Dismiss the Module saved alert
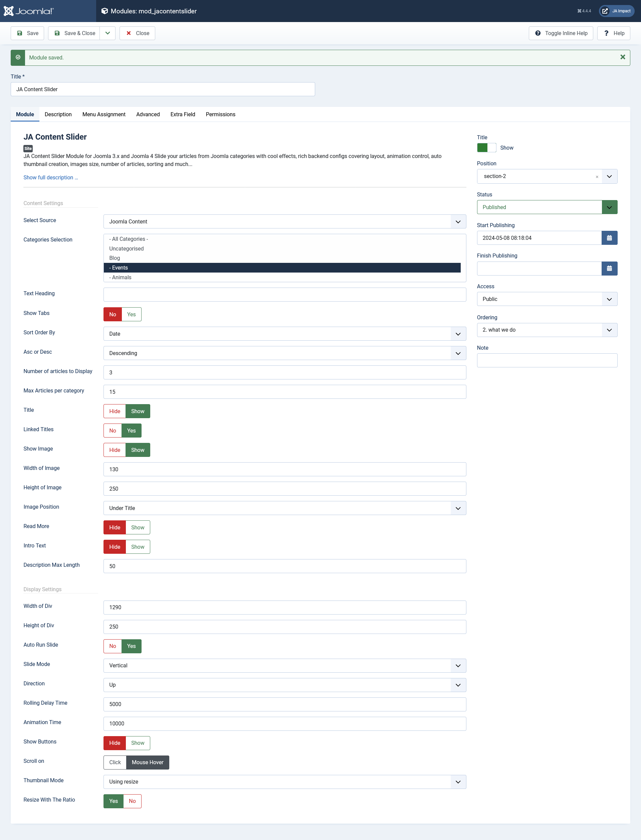 click(x=622, y=57)
